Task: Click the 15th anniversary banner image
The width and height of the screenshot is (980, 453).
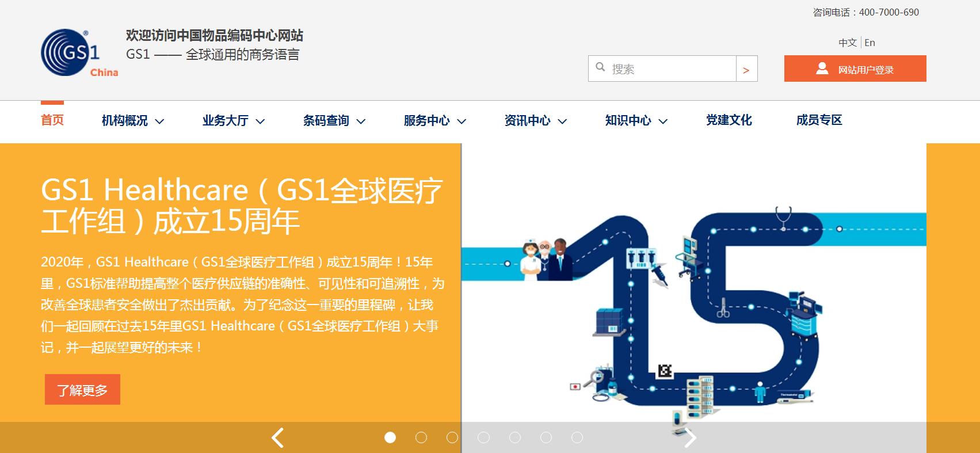Action: [x=694, y=298]
